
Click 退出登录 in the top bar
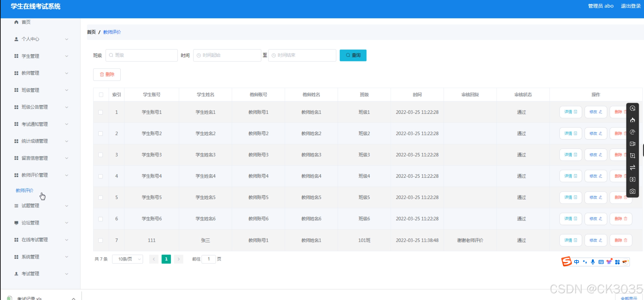630,6
